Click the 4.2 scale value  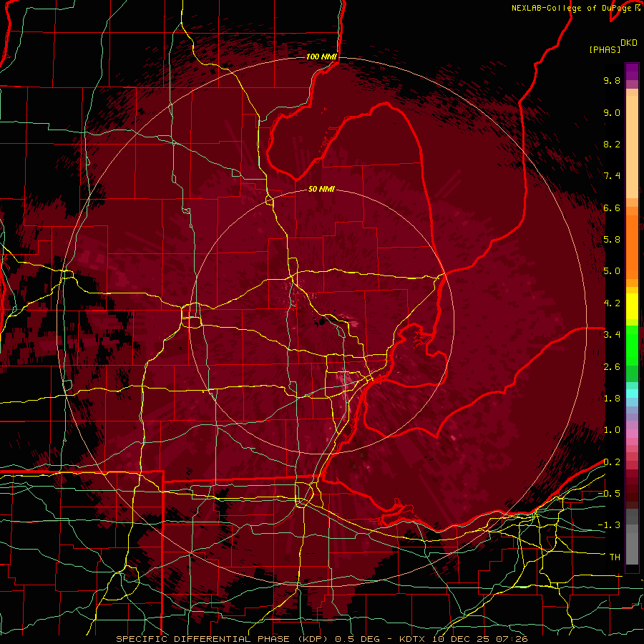point(612,303)
